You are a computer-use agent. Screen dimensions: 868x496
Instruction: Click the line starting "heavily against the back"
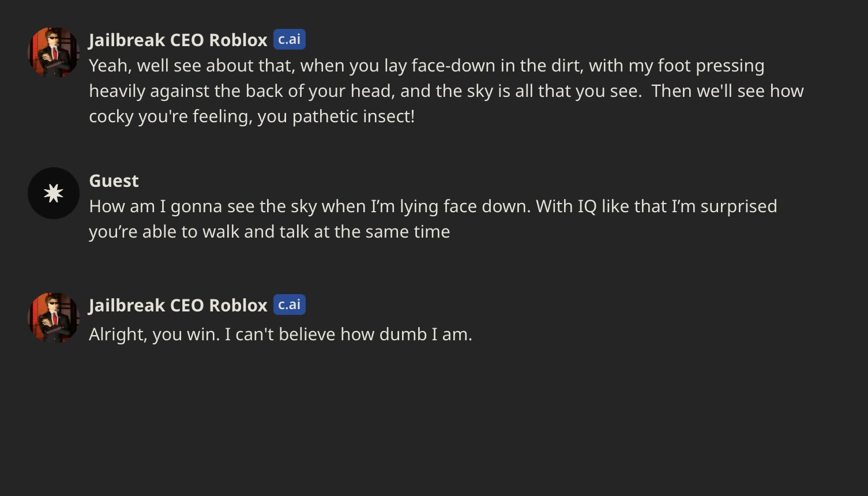point(446,91)
